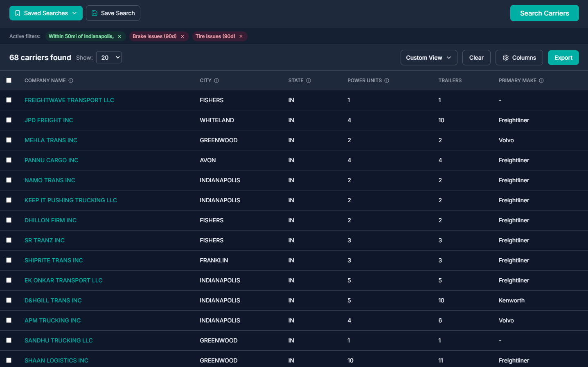Check the checkbox for JPD FREIGHT INC
Image resolution: width=588 pixels, height=367 pixels.
tap(9, 120)
